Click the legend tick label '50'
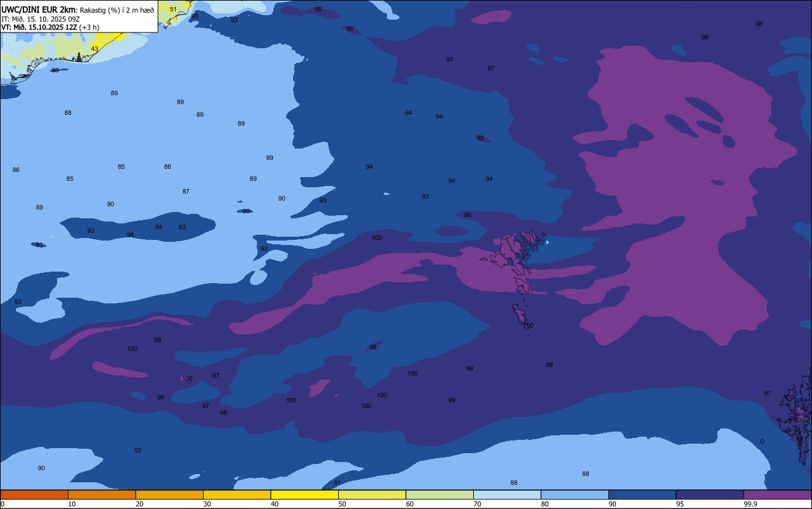 342,504
